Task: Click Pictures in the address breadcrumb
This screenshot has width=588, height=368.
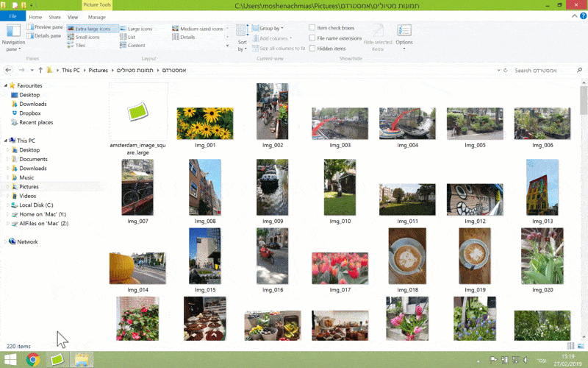Action: click(98, 71)
